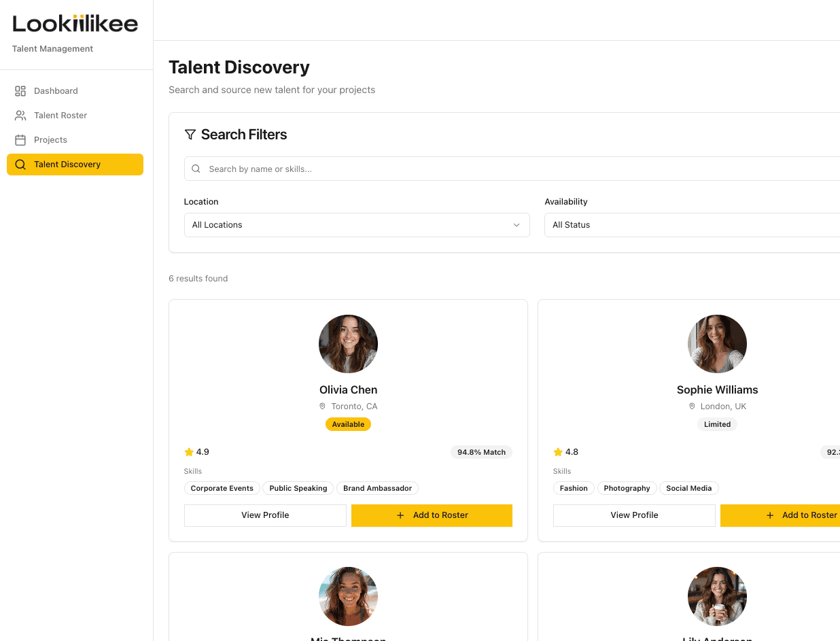Click Olivia Chen's location pin icon
This screenshot has width=840, height=641.
[x=323, y=406]
